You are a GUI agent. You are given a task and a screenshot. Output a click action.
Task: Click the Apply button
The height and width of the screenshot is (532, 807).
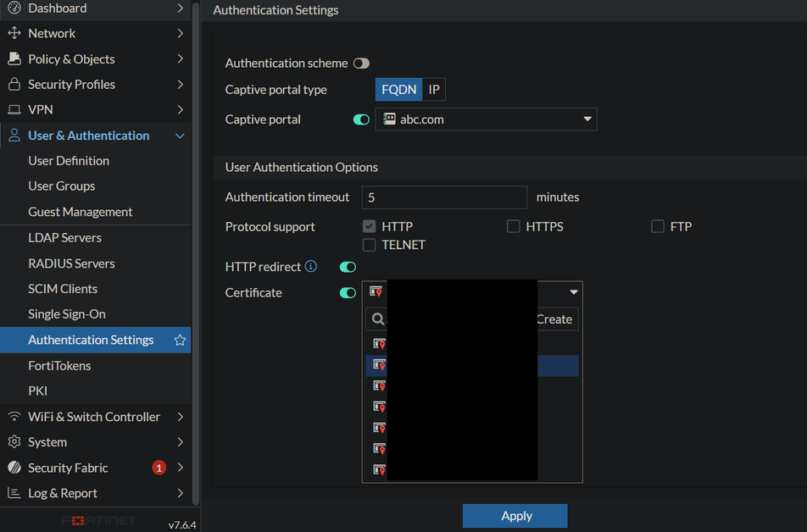(515, 516)
